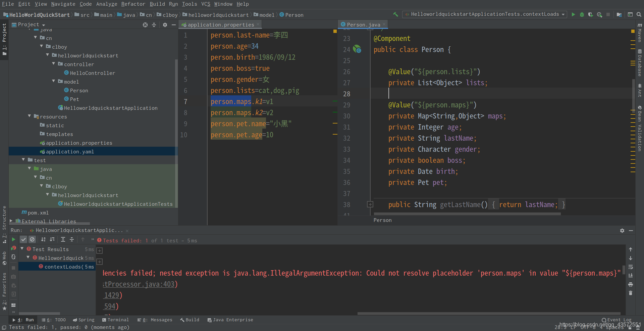This screenshot has width=644, height=331.
Task: Open the TODO tool window
Action: tap(54, 320)
